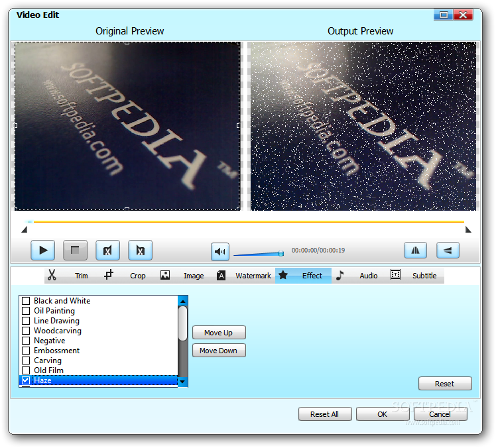The height and width of the screenshot is (448, 496).
Task: Click the left trim start triangle marker
Action: [x=25, y=229]
